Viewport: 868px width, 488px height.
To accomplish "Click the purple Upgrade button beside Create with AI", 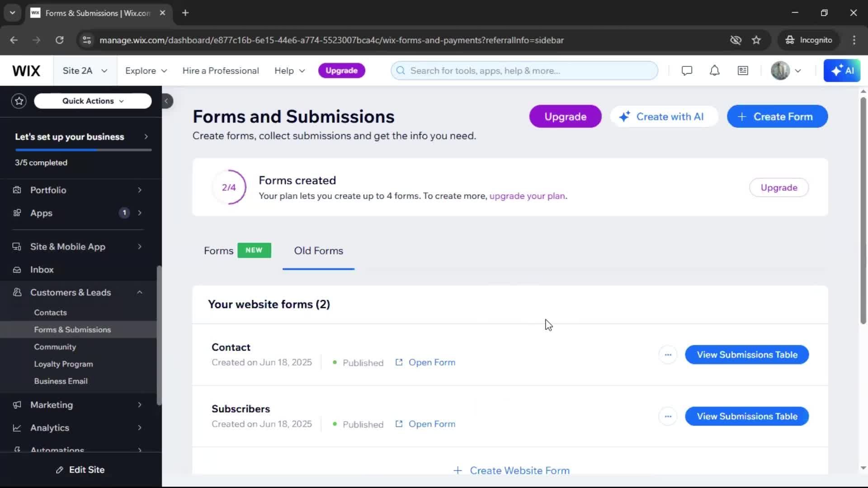I will 565,117.
